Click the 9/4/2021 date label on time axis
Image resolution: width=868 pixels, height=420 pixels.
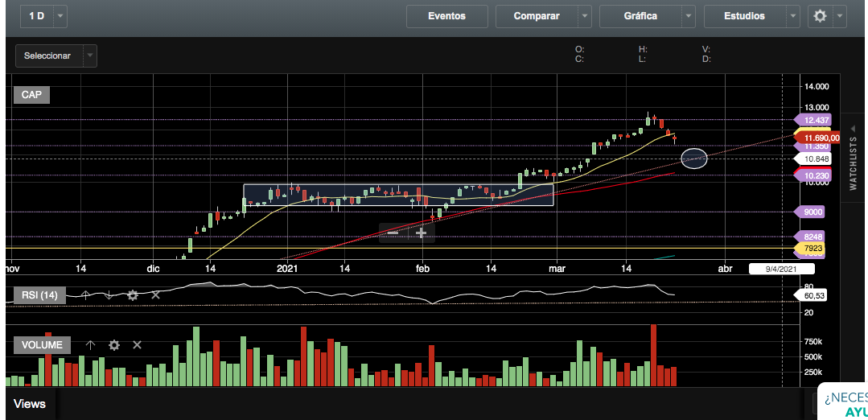click(782, 269)
